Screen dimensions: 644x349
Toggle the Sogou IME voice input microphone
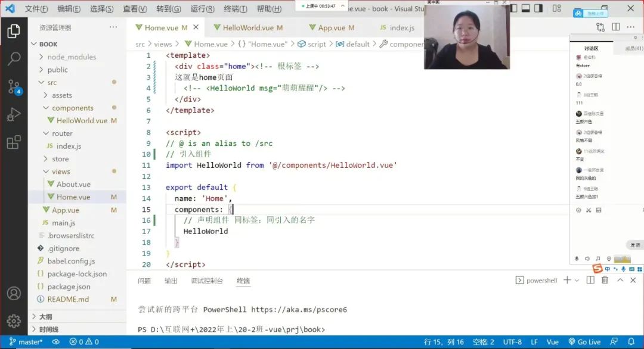coord(624,269)
